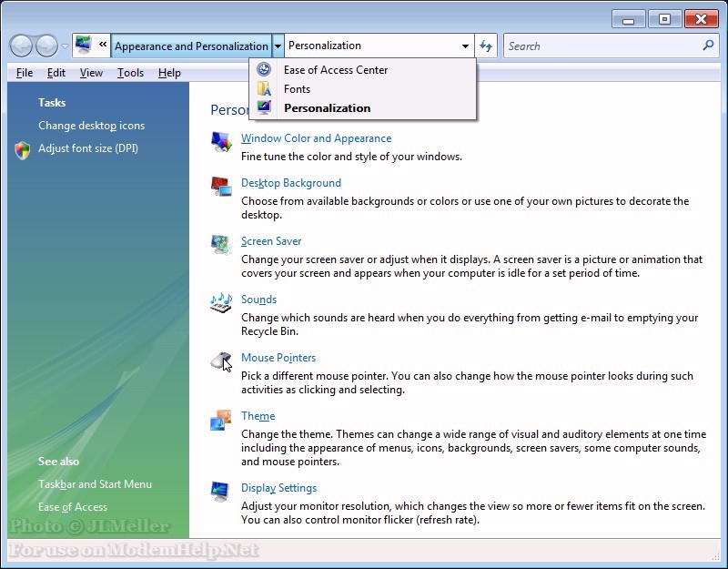
Task: Open the Edit menu
Action: coord(56,73)
